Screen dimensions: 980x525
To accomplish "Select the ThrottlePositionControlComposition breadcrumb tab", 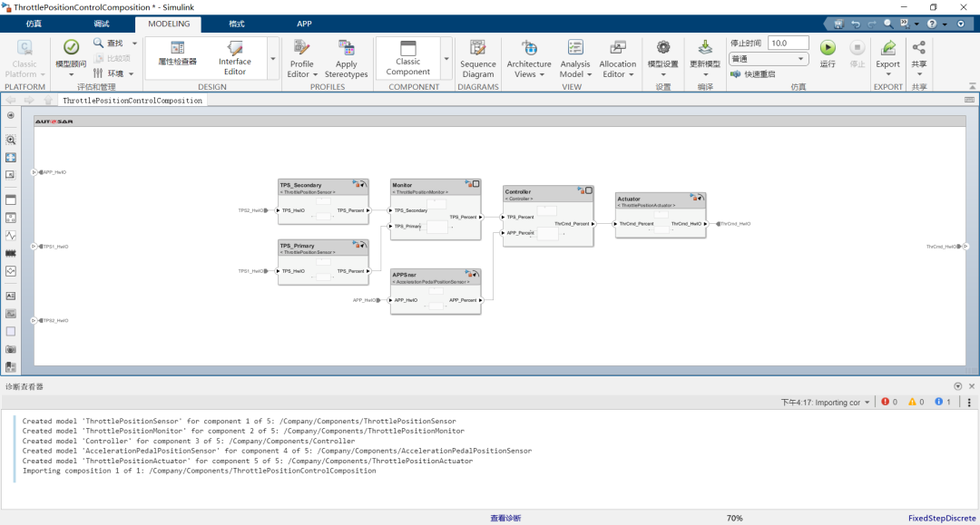I will click(x=132, y=101).
